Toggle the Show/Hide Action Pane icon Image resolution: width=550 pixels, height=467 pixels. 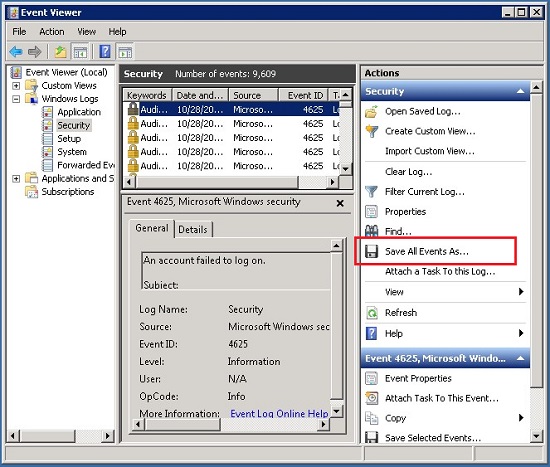(126, 52)
